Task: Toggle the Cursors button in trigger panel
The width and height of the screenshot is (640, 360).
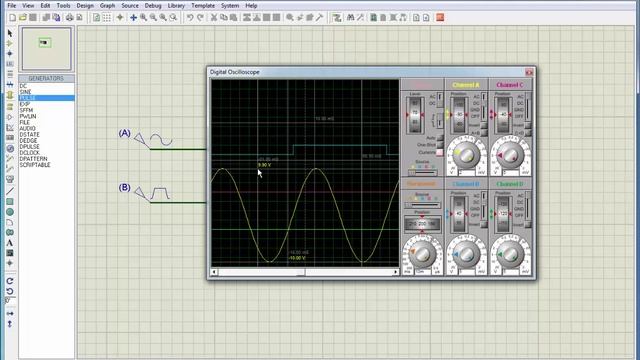Action: pos(440,152)
